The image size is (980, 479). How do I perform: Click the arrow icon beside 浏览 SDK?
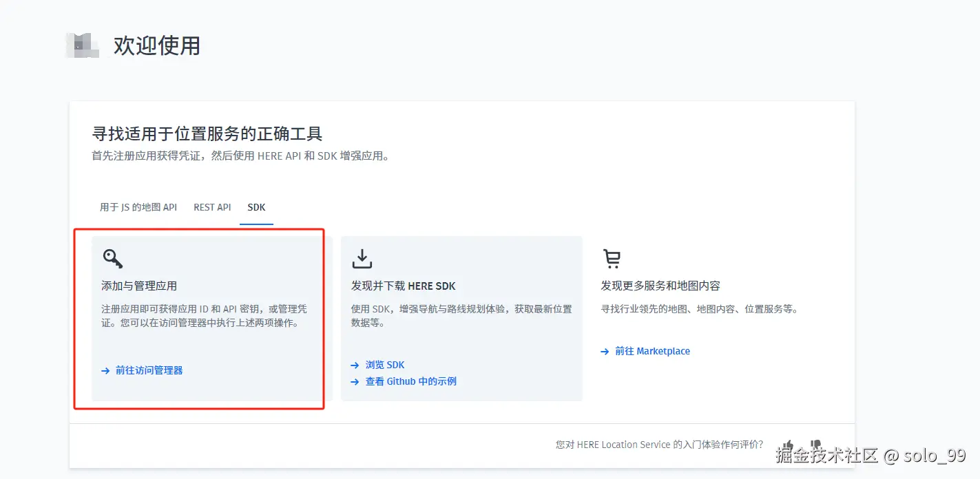[355, 365]
